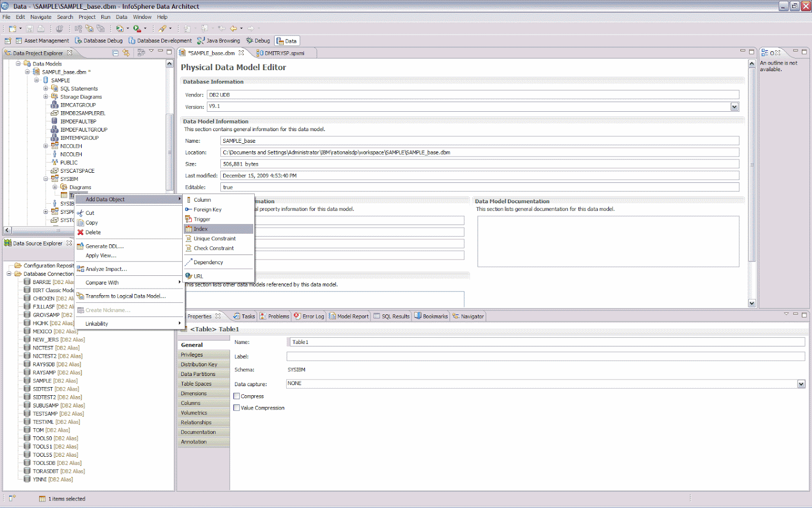Image resolution: width=812 pixels, height=508 pixels.
Task: Click the yellow Back navigation arrow
Action: [233, 29]
